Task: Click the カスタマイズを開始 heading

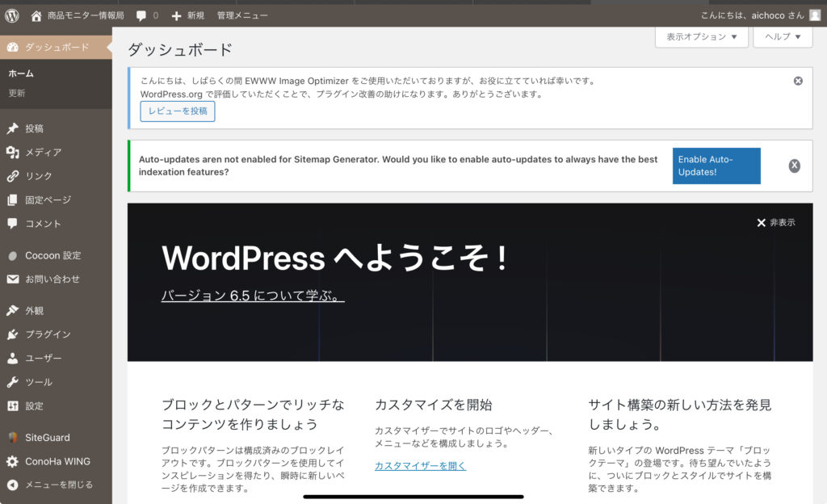Action: (x=434, y=405)
